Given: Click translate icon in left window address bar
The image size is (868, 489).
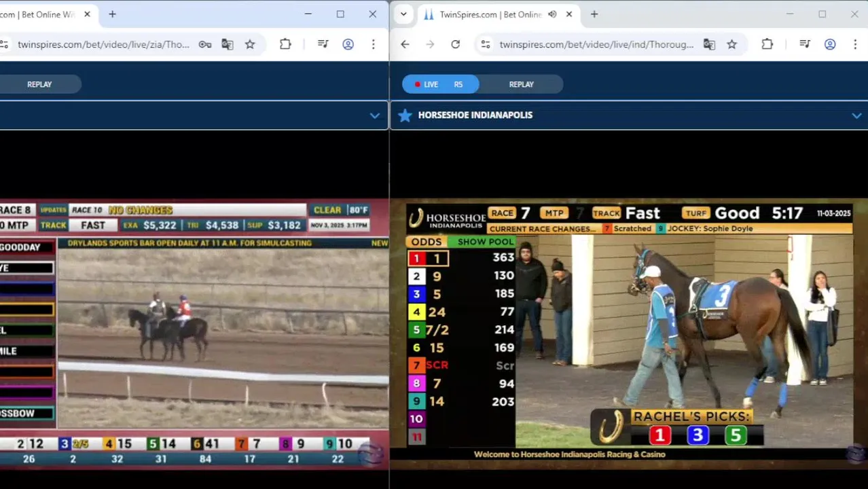Looking at the screenshot, I should point(227,44).
